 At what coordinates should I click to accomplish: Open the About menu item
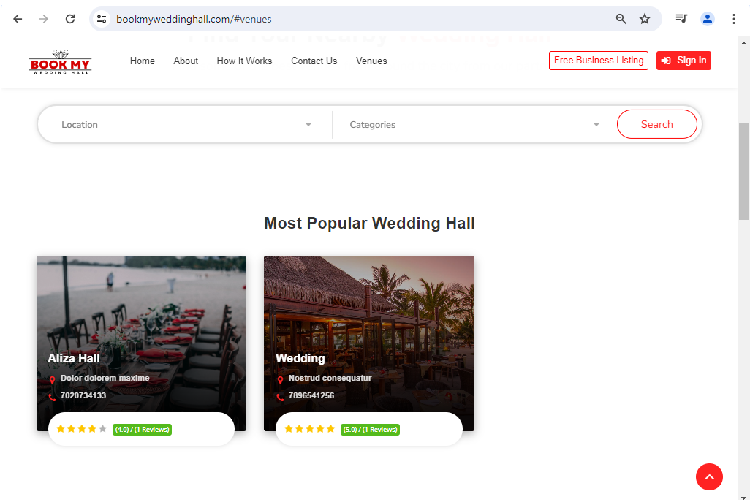186,61
